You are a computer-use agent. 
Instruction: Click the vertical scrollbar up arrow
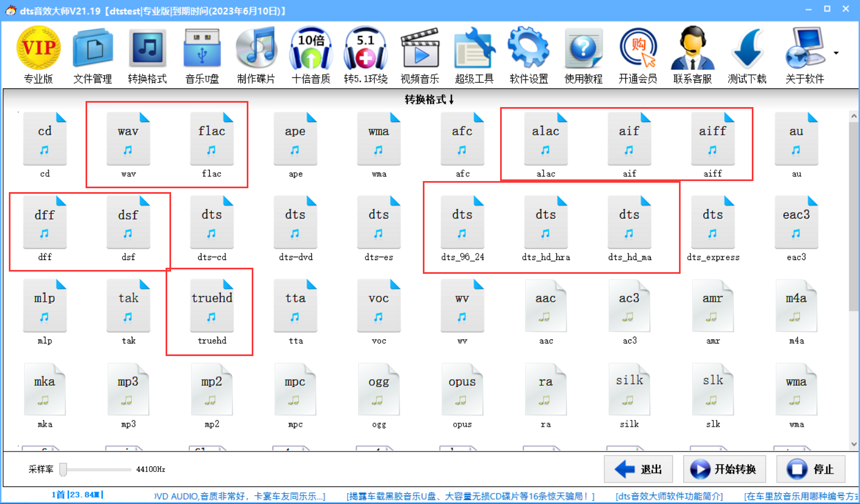pyautogui.click(x=854, y=116)
